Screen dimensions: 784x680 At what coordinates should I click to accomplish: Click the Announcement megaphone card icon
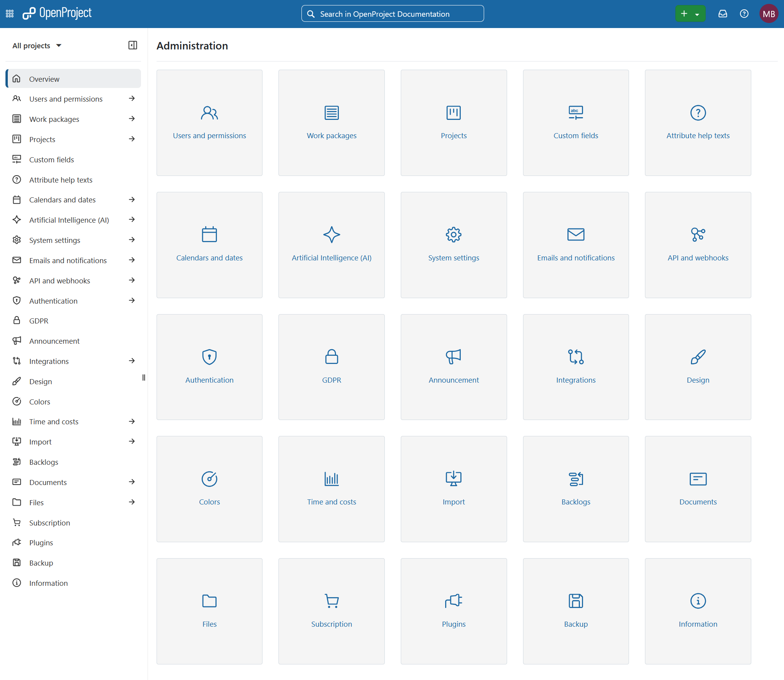pos(454,357)
